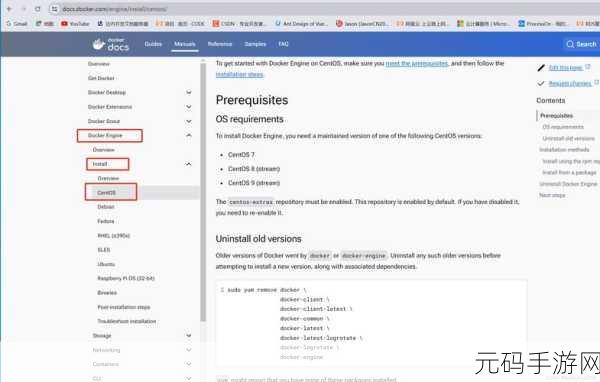Select Debian in sidebar
Screen dimensions: 600x382
pos(106,207)
